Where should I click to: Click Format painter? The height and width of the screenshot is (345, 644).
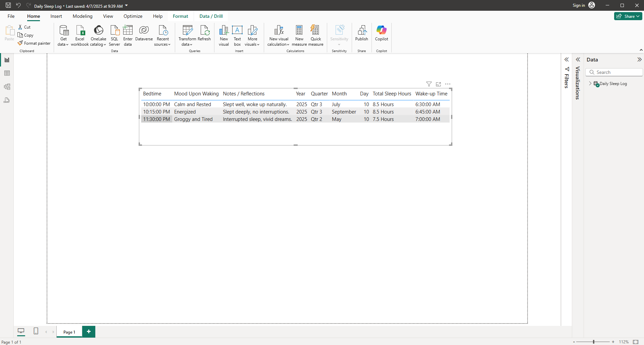click(x=34, y=43)
